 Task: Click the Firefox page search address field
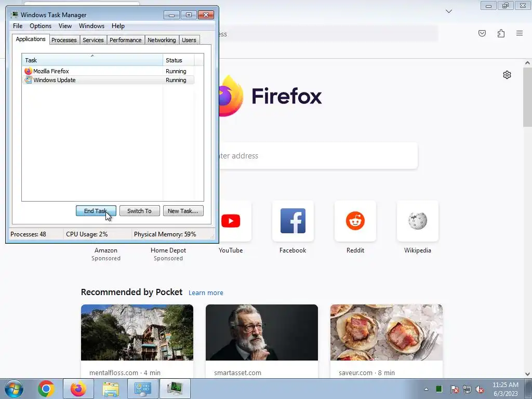pyautogui.click(x=318, y=156)
